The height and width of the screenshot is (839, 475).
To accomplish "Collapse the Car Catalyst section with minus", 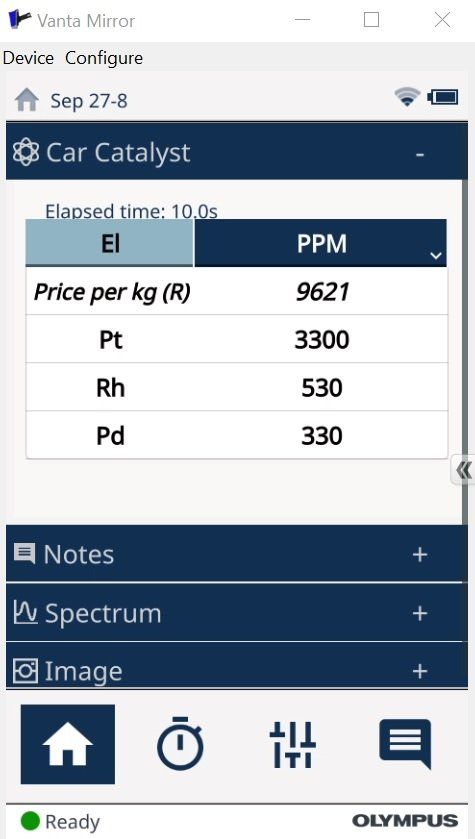I will pos(420,154).
